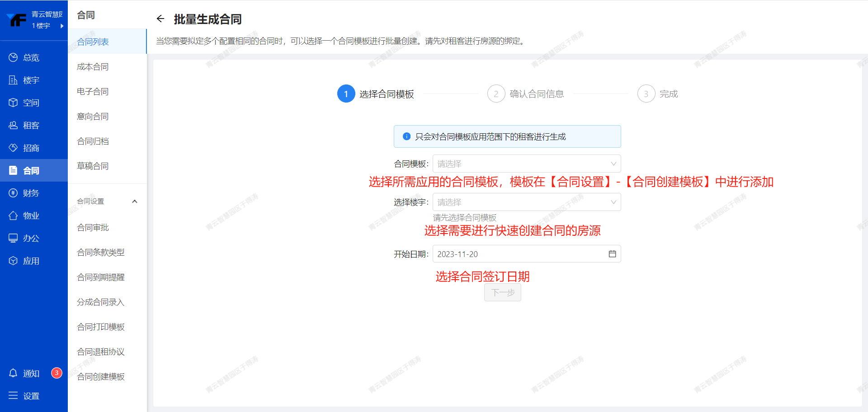Switch building via the 1楼宇 arrow
This screenshot has width=868, height=412.
coord(62,26)
